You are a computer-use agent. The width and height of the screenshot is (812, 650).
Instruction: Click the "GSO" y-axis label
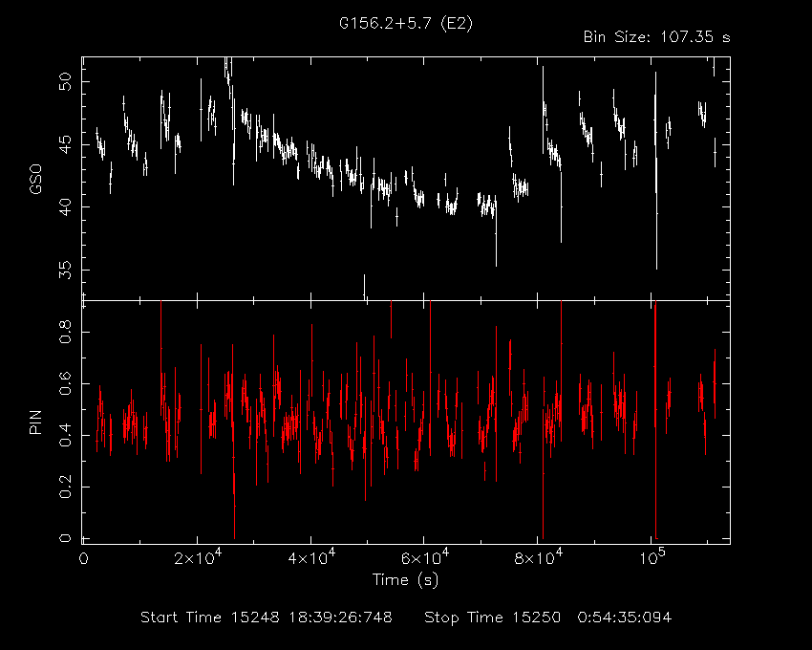click(35, 180)
